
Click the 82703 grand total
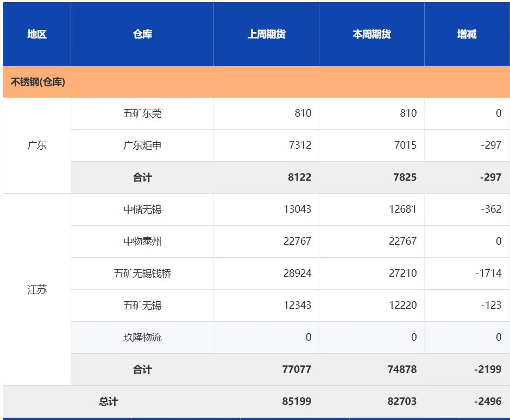click(x=402, y=401)
